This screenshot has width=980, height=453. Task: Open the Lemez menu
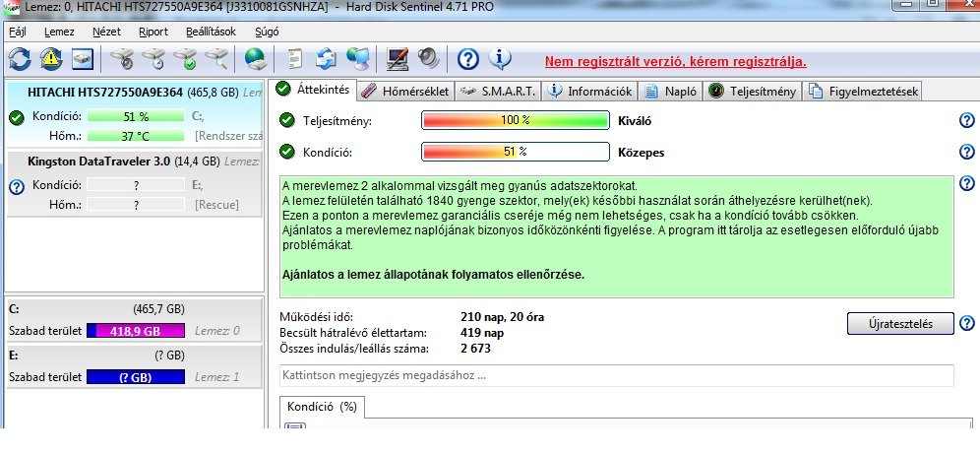(59, 32)
